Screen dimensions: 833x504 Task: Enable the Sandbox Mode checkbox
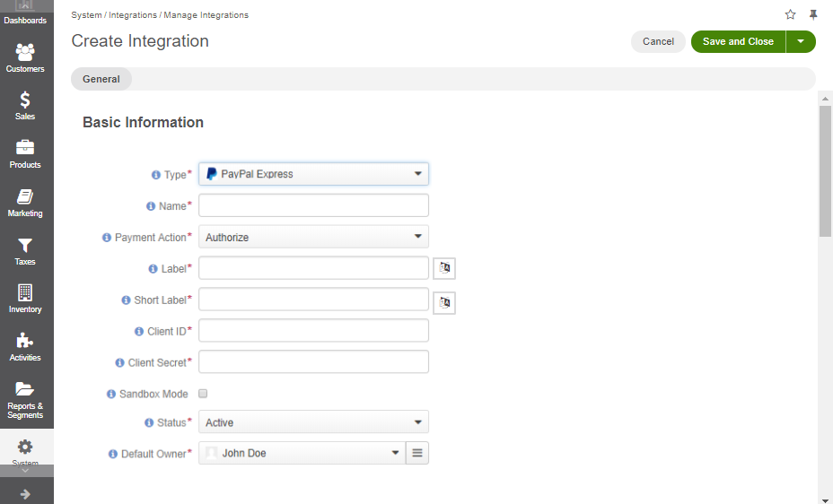click(x=203, y=394)
